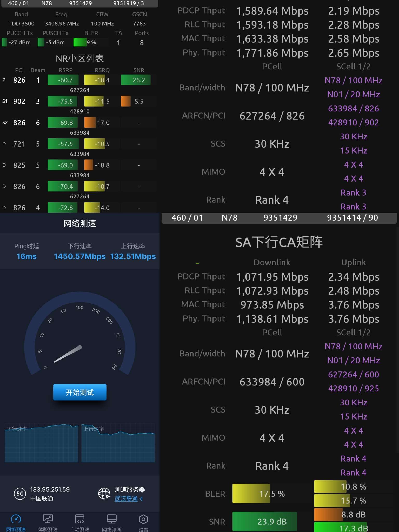
Task: Click the orange RSRQ bar -17.0
Action: [90, 123]
